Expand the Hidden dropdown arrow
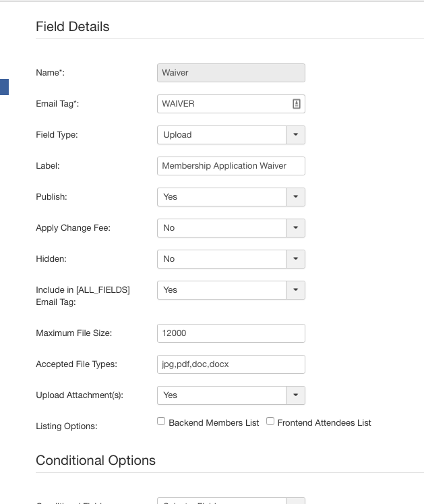 pos(296,259)
